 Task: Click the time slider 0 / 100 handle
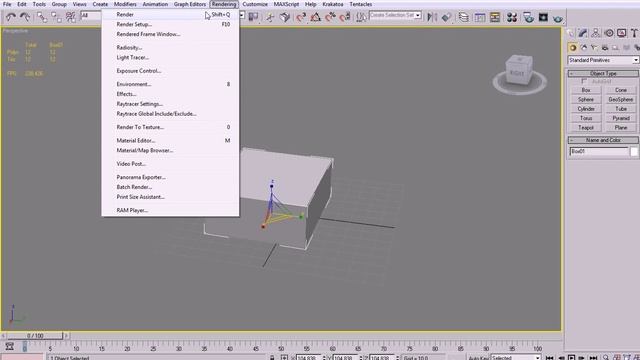pyautogui.click(x=35, y=336)
